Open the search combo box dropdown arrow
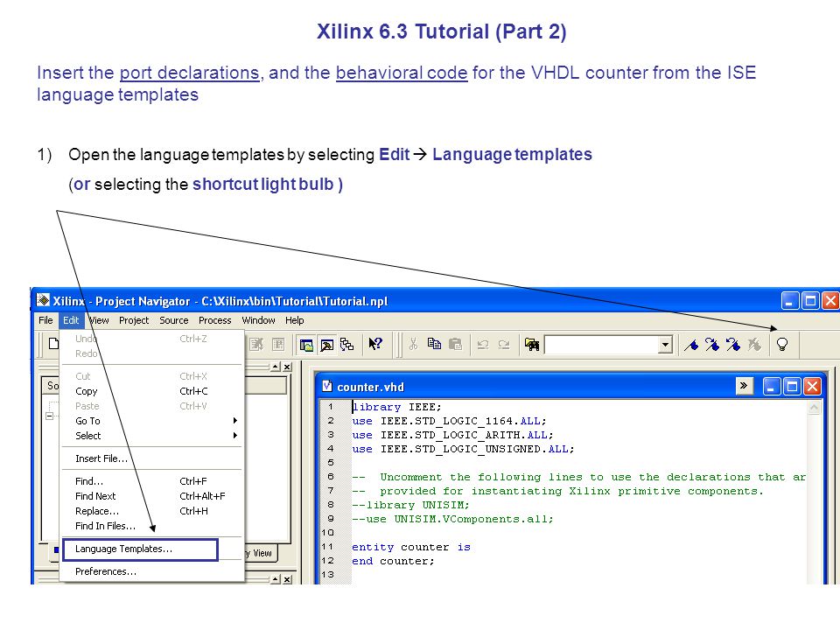The width and height of the screenshot is (840, 630). 665,345
